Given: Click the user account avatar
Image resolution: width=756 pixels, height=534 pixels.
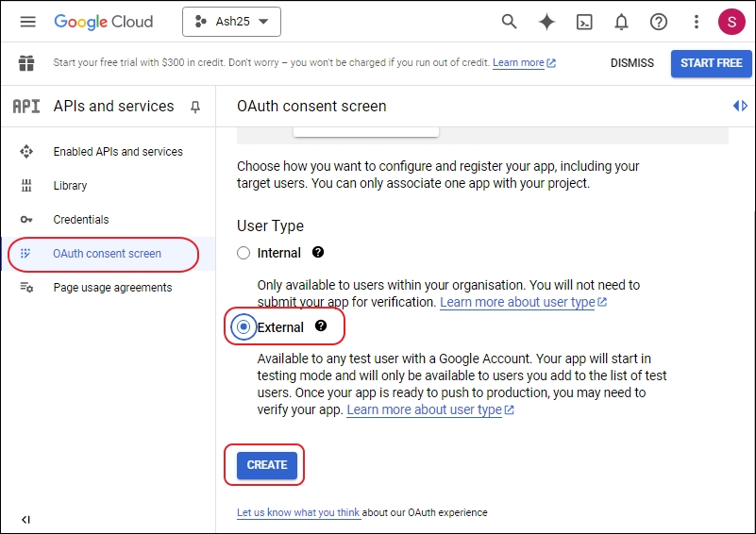Looking at the screenshot, I should click(731, 22).
